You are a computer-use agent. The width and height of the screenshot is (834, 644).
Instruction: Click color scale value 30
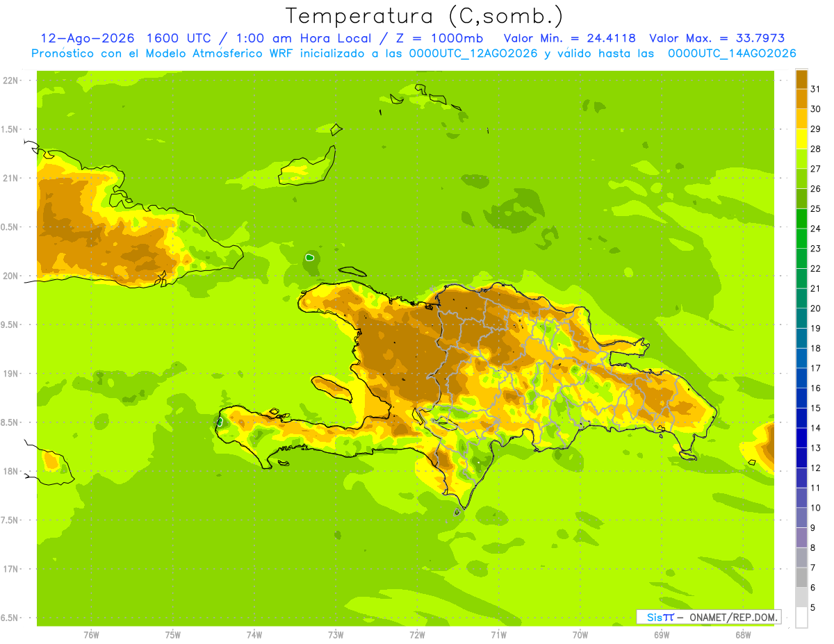coord(815,109)
